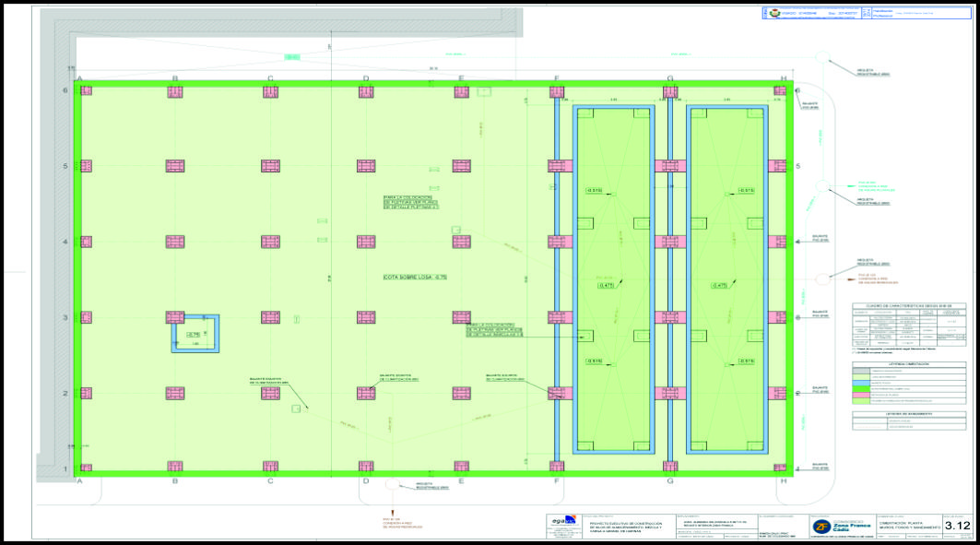Click the Leyenda de Saneamiento header

coord(907,414)
